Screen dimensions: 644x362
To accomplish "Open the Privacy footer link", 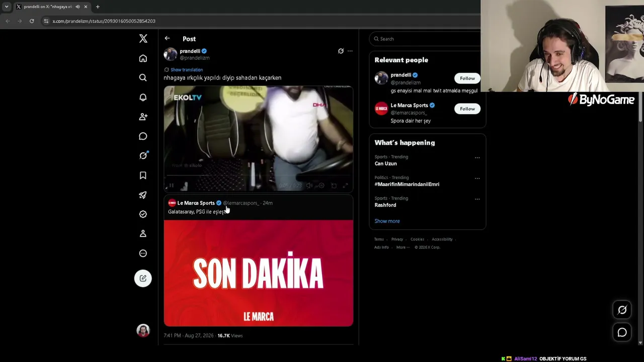I will (397, 239).
